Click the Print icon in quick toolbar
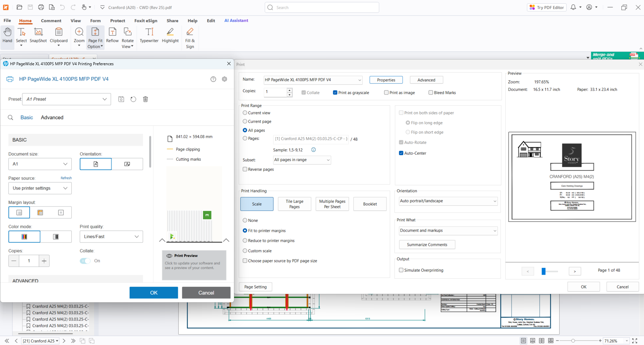 tap(41, 7)
